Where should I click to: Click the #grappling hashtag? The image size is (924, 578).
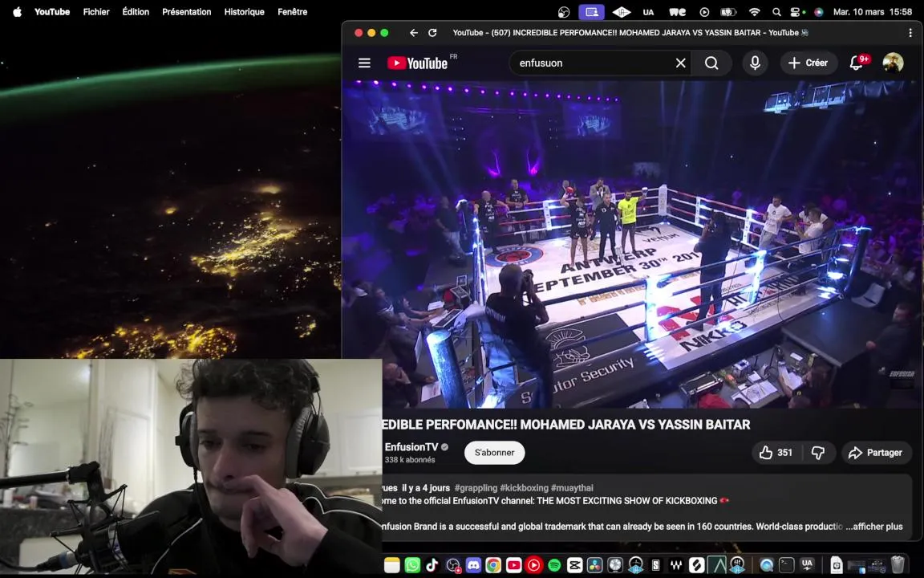pos(476,488)
